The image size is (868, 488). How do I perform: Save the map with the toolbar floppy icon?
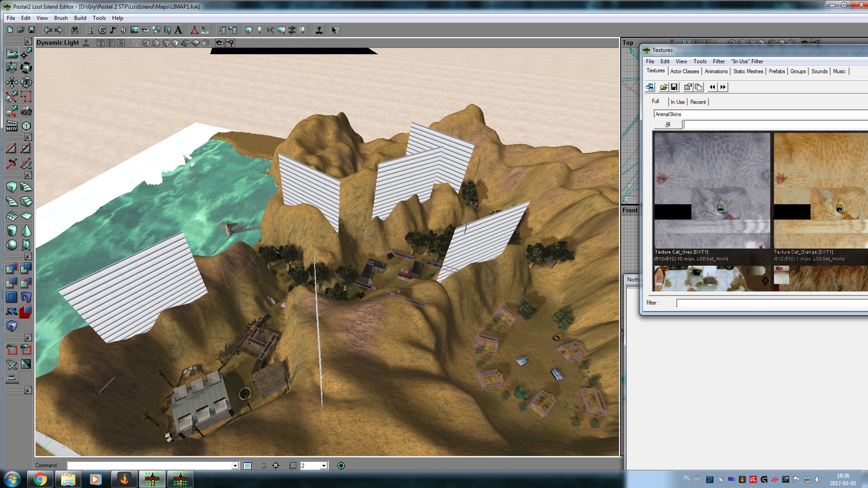point(32,30)
